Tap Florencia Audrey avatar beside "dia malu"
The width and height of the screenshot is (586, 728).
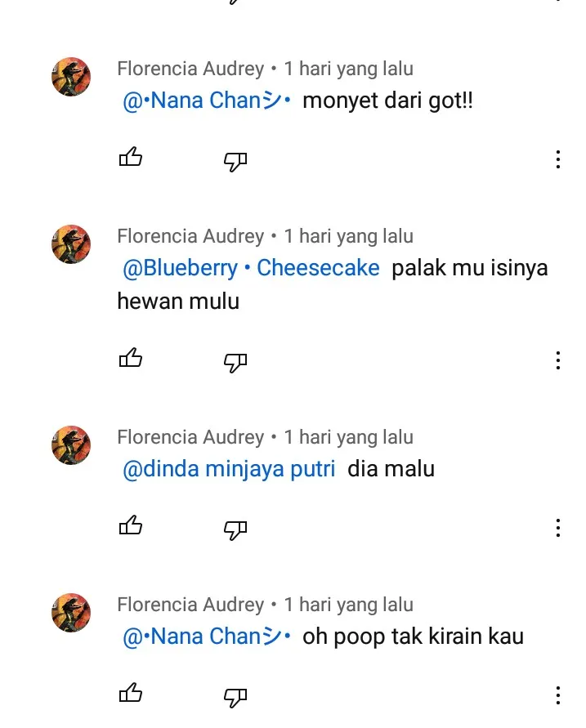click(x=71, y=445)
